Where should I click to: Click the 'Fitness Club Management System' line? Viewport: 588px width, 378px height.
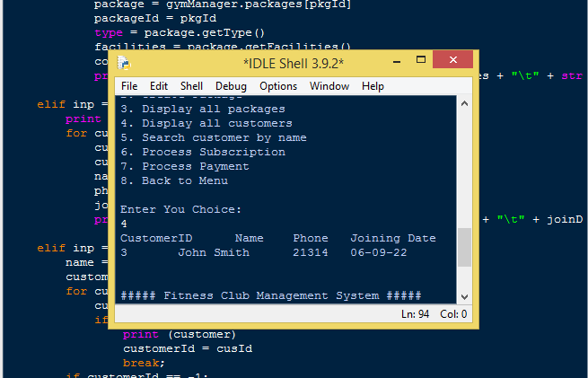271,295
